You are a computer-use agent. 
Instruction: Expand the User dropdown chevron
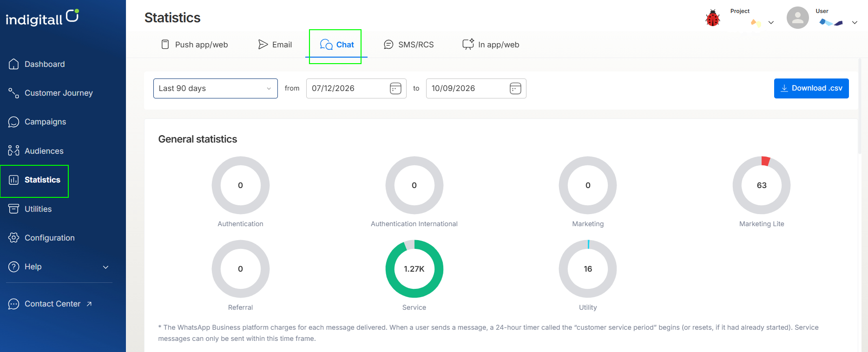pyautogui.click(x=855, y=22)
